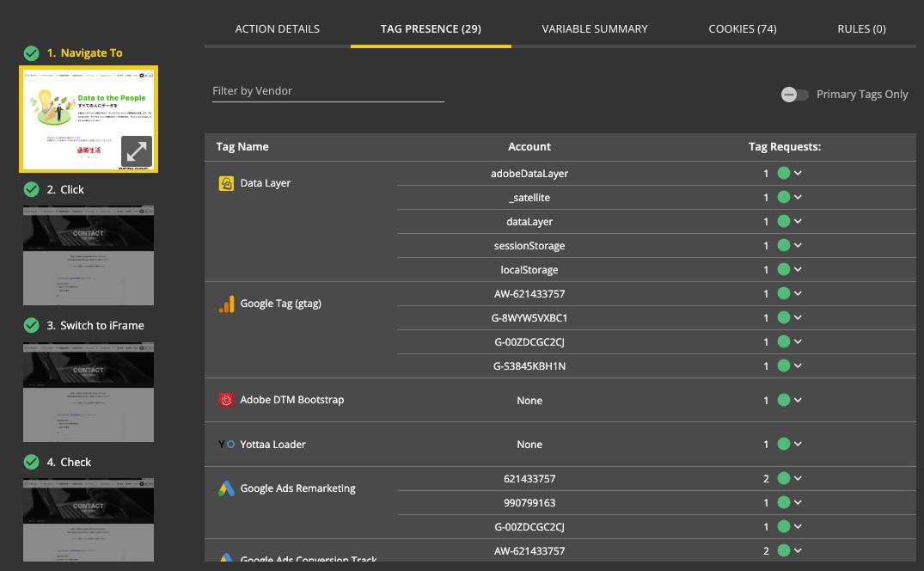Viewport: 924px width, 571px height.
Task: Click the green status dot for G-8WYW5VXBC1
Action: (784, 317)
